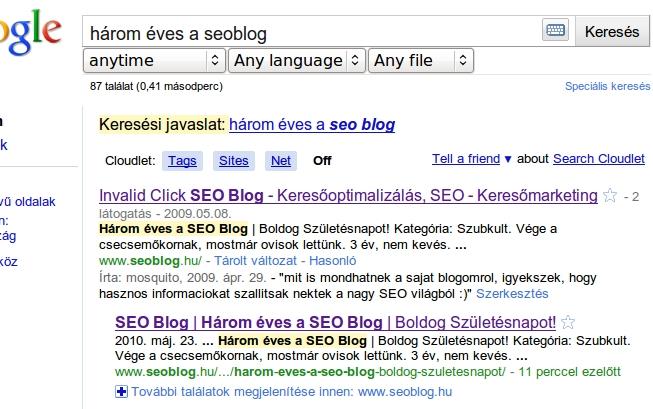
Task: Open Speciális keresés advanced search link
Action: [x=607, y=86]
